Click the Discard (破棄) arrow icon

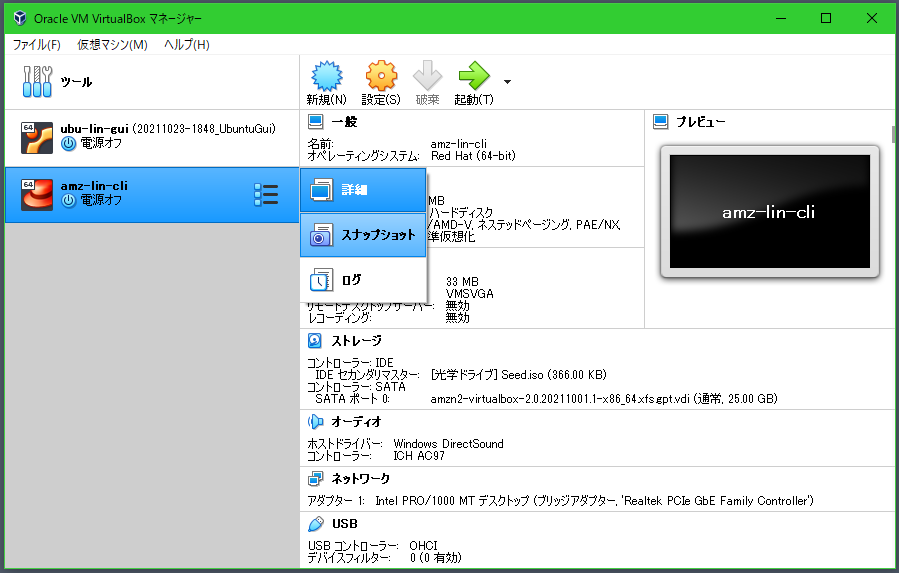coord(427,76)
